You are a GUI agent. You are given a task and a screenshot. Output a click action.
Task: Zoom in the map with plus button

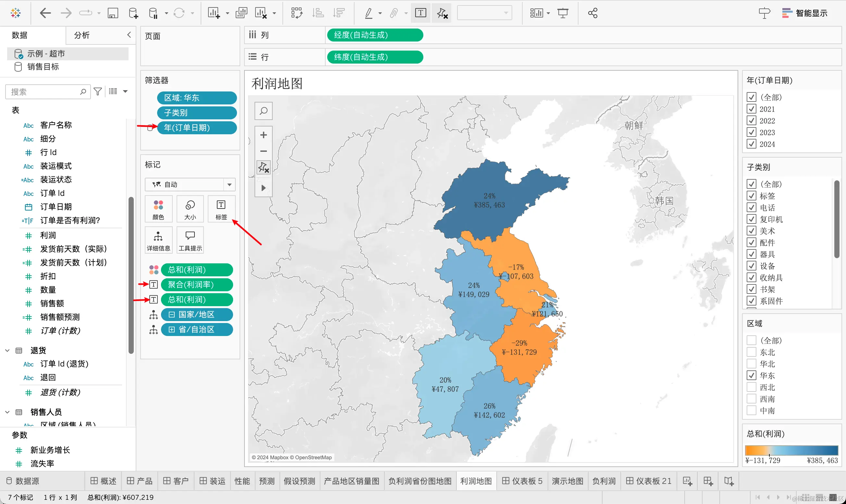pyautogui.click(x=263, y=135)
